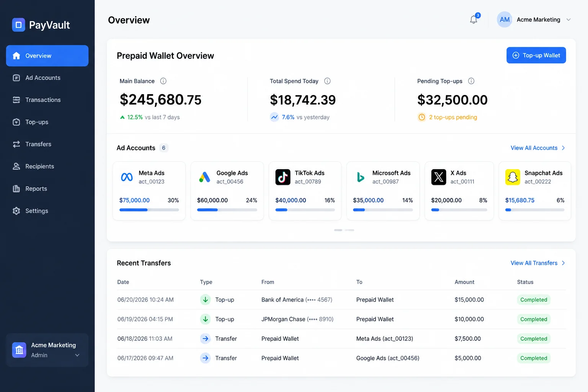Click the transfer arrow icon for 06/17/2026 row

click(206, 358)
